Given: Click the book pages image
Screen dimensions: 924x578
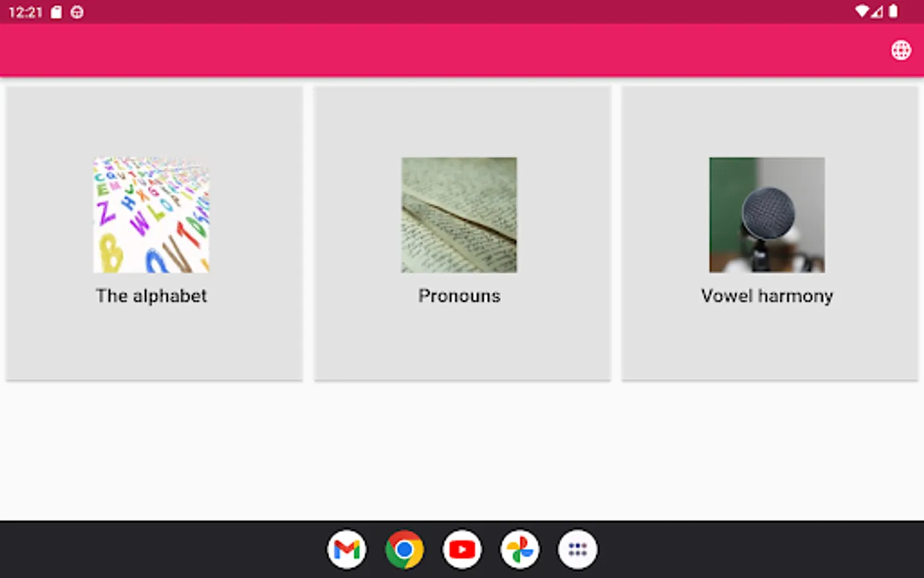Looking at the screenshot, I should (459, 215).
